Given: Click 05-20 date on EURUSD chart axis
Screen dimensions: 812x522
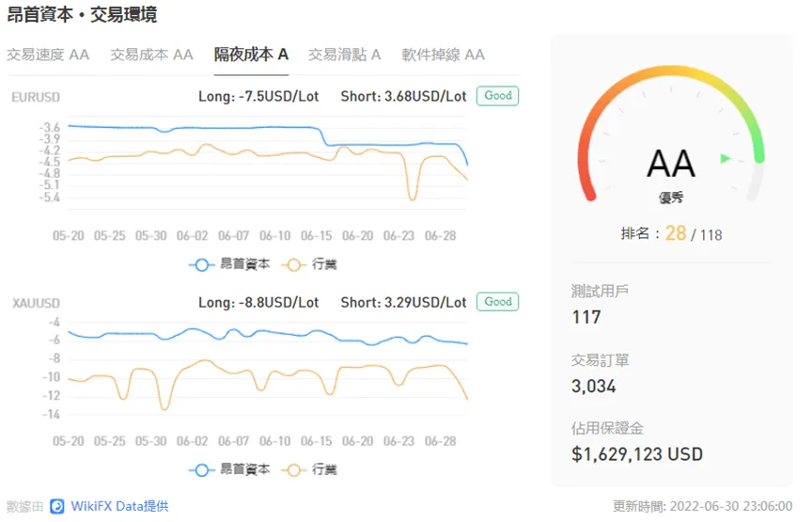Looking at the screenshot, I should (69, 236).
